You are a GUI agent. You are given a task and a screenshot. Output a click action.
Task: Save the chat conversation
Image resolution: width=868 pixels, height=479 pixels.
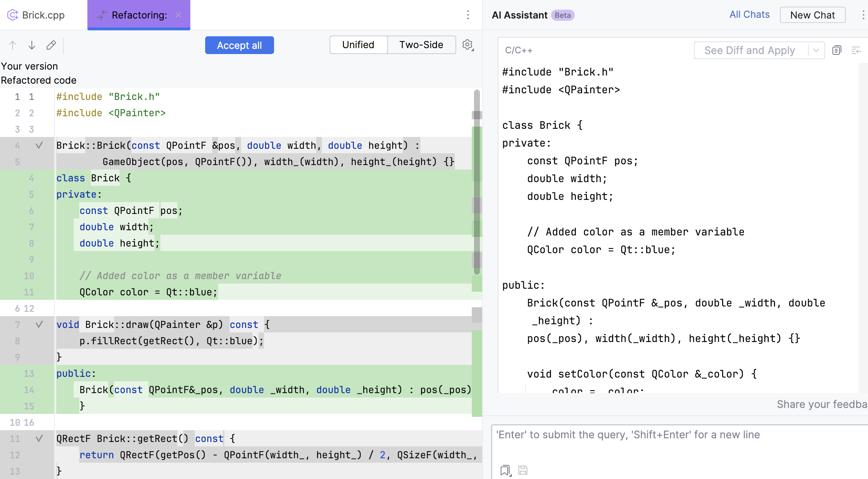point(523,470)
